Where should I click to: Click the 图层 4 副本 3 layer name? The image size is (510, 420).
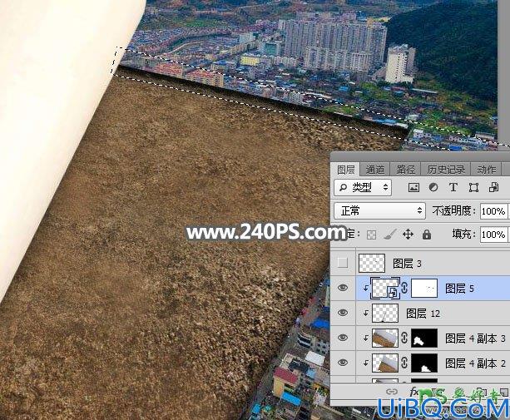[476, 338]
